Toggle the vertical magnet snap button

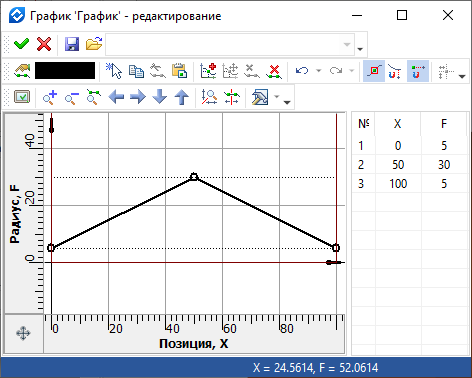395,71
